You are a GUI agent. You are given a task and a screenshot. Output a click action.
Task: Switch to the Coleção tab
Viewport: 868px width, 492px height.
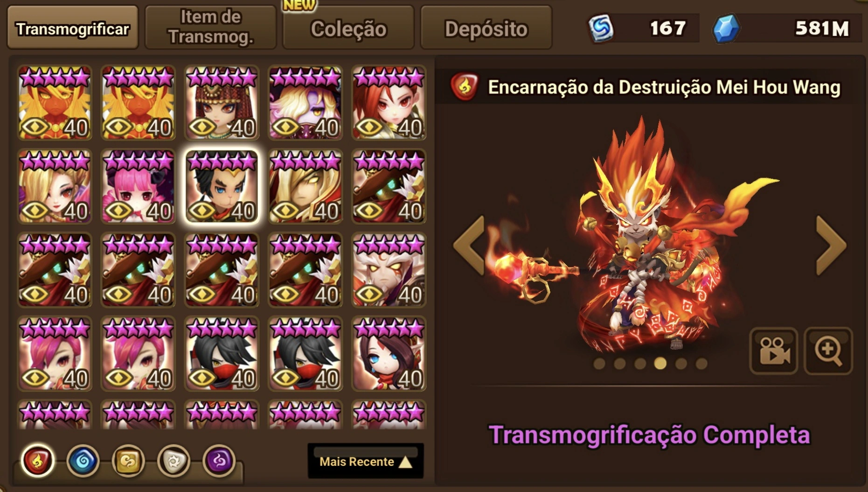click(x=348, y=28)
